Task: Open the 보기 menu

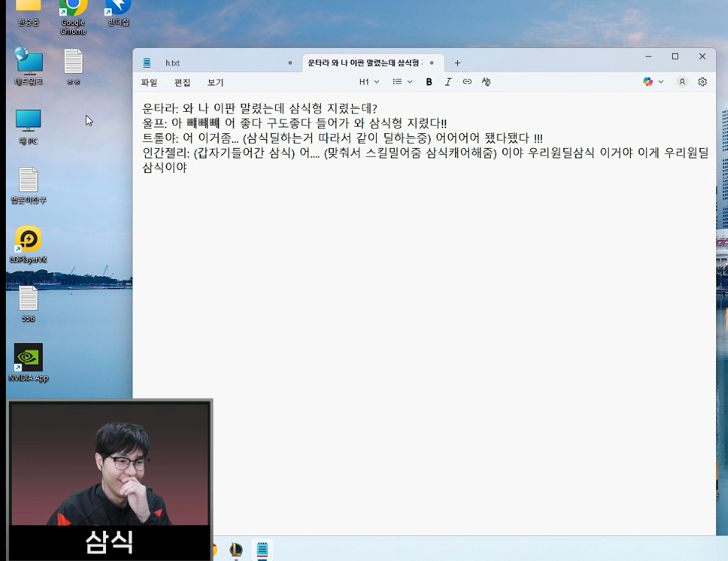Action: coord(216,82)
